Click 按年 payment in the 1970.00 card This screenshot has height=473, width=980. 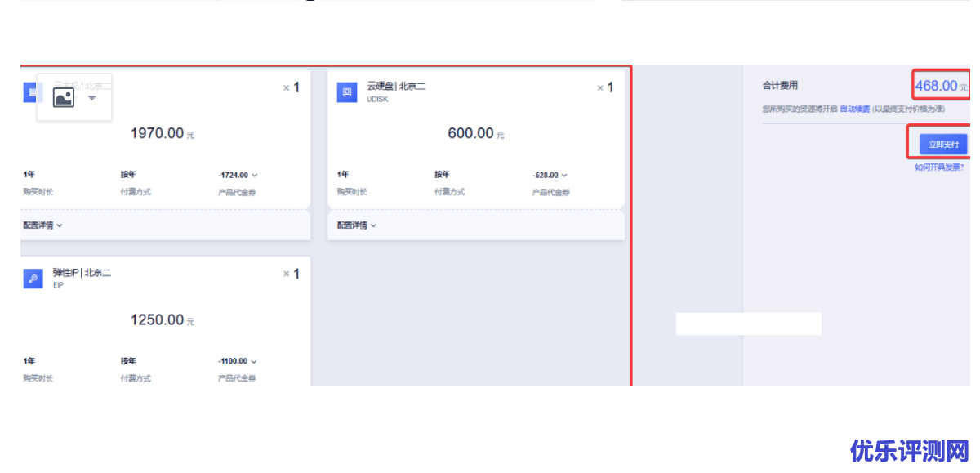(x=128, y=175)
